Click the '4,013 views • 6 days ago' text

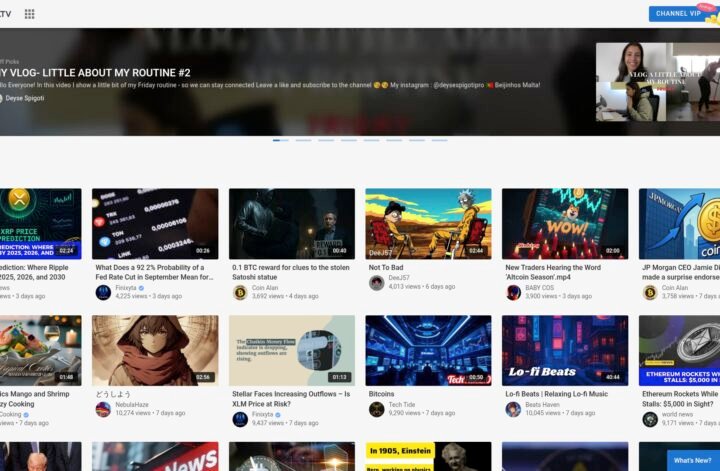(422, 286)
